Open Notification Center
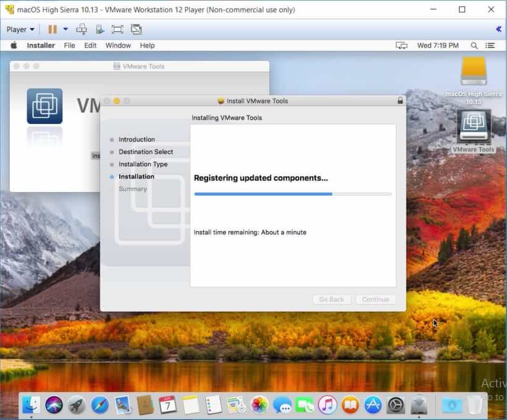507x420 pixels. click(490, 46)
